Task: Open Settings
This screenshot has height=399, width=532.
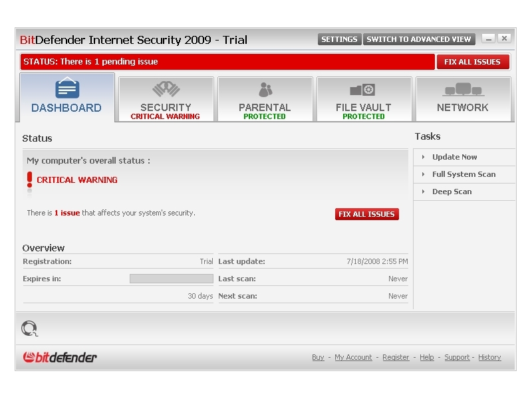Action: 339,39
